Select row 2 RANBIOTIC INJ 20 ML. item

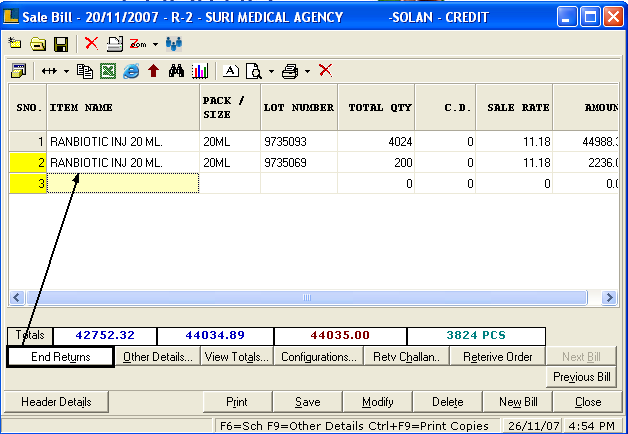[123, 163]
